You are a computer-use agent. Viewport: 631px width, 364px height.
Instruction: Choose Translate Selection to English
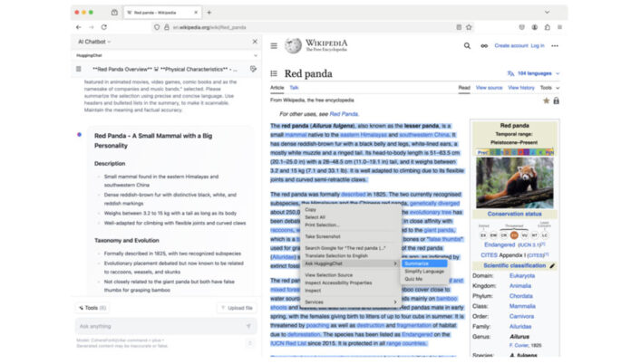(x=351, y=255)
